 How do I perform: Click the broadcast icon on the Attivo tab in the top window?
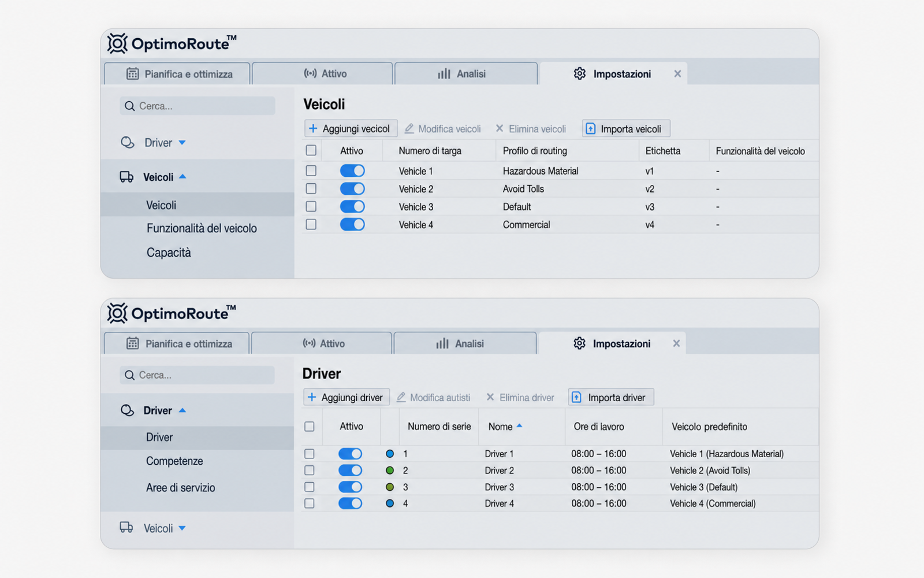click(x=310, y=73)
